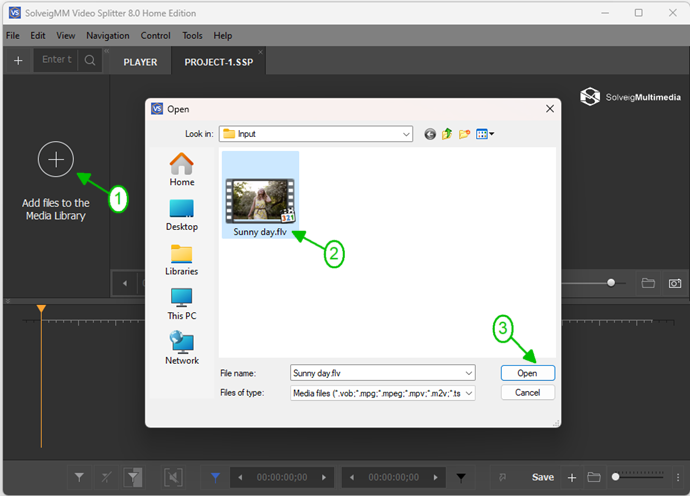Click the funnel add marker icon in bottom toolbar
The width and height of the screenshot is (690, 496).
click(79, 477)
